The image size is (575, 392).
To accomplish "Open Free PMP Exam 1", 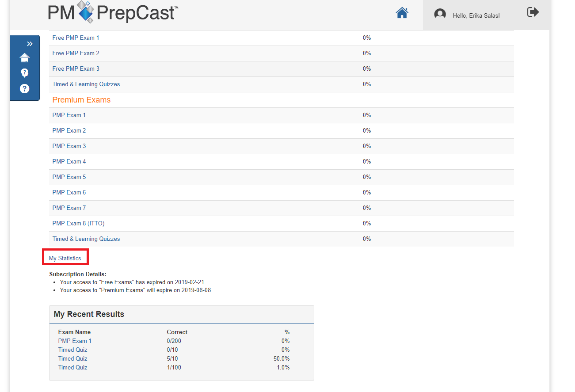I will click(76, 38).
